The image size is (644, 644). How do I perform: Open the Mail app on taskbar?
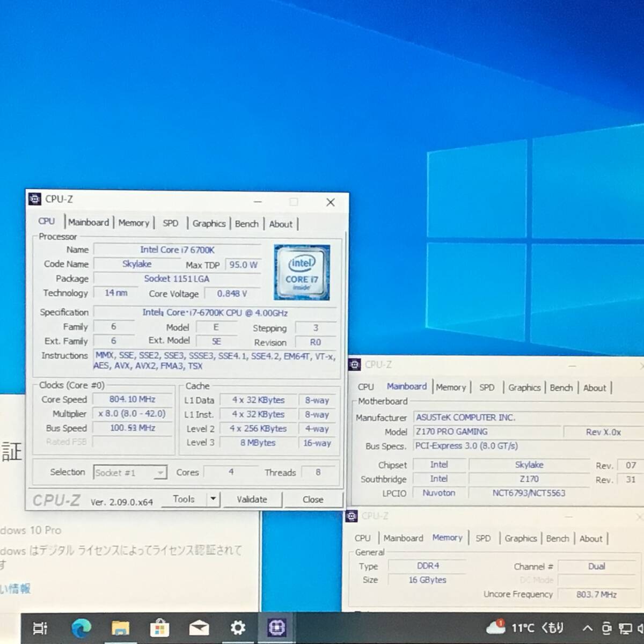pyautogui.click(x=199, y=628)
